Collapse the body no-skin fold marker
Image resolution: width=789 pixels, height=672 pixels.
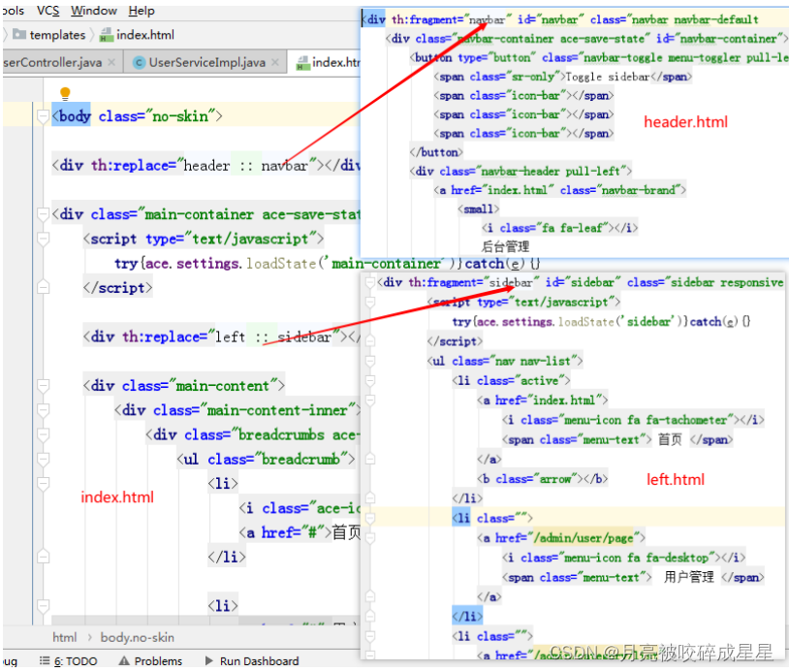(44, 116)
